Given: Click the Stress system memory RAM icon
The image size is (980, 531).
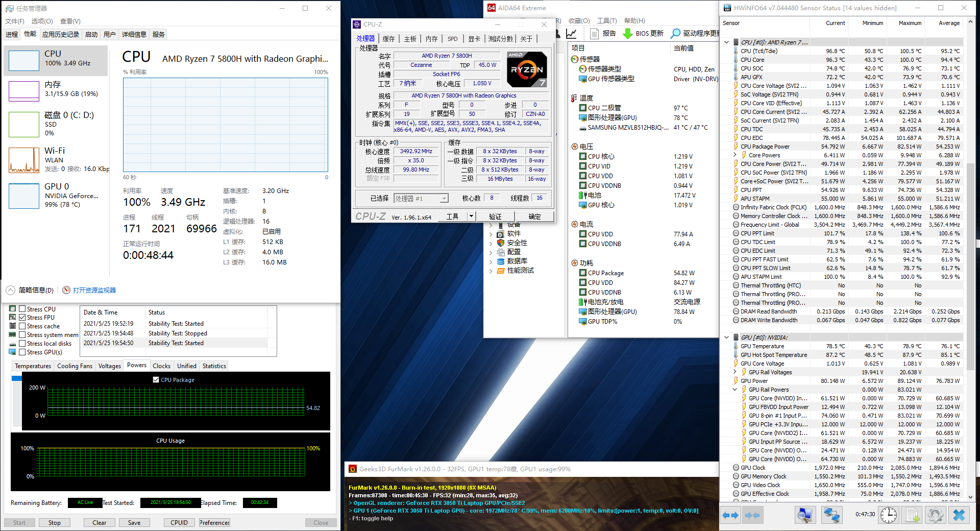Looking at the screenshot, I should click(x=12, y=335).
